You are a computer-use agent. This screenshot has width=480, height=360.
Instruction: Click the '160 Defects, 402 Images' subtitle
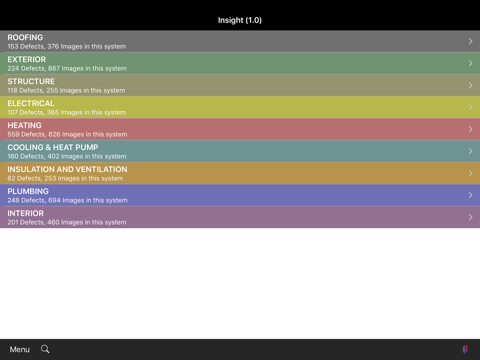pos(67,157)
